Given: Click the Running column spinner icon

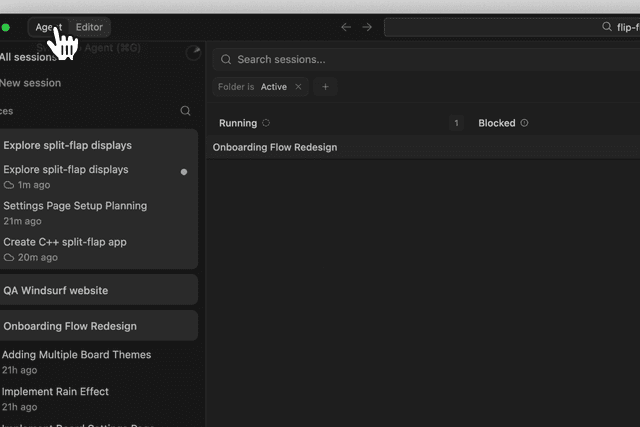Looking at the screenshot, I should tap(266, 123).
